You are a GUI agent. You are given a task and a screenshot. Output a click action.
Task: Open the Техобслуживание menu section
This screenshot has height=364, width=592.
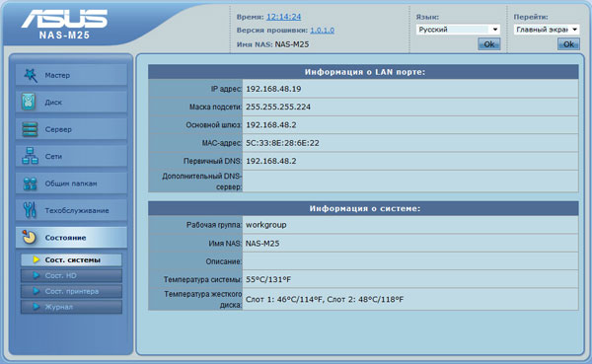[x=71, y=210]
